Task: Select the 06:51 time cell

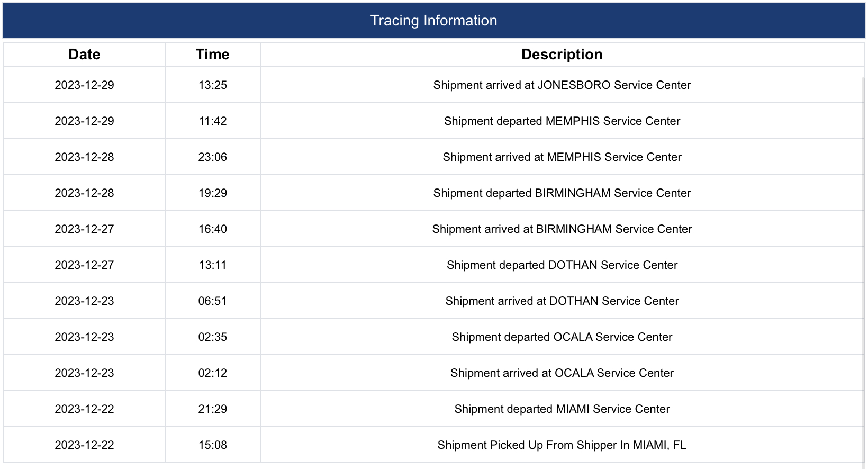Action: coord(213,301)
